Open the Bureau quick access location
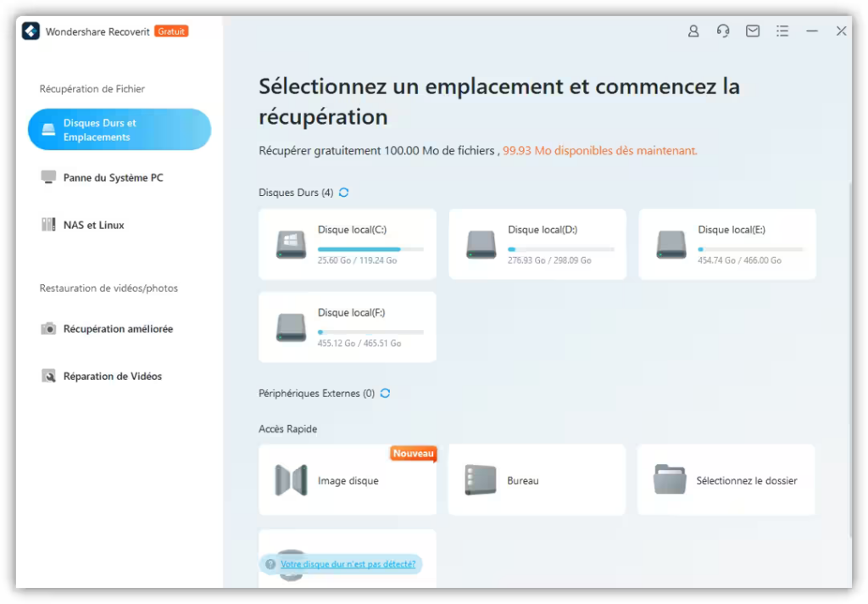 (537, 480)
